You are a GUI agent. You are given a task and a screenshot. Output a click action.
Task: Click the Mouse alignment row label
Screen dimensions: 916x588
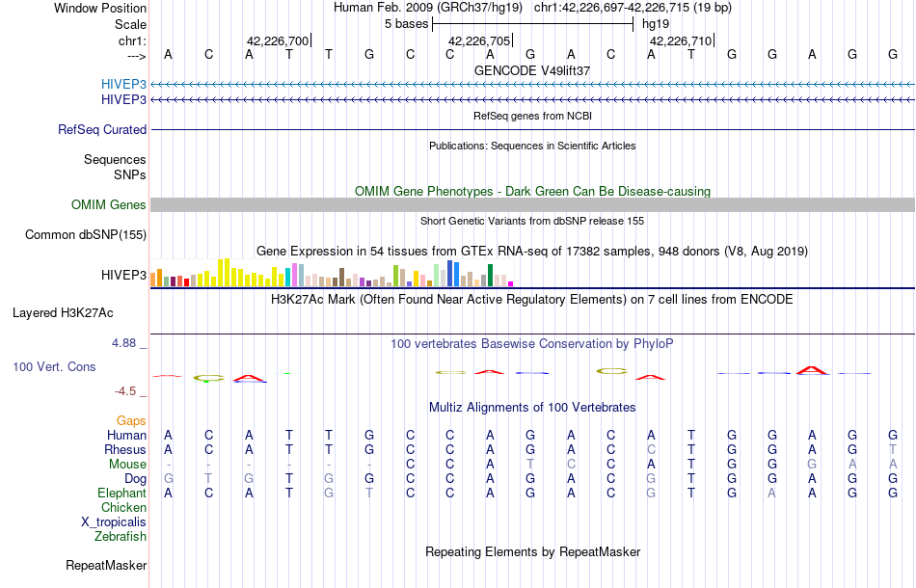coord(128,465)
